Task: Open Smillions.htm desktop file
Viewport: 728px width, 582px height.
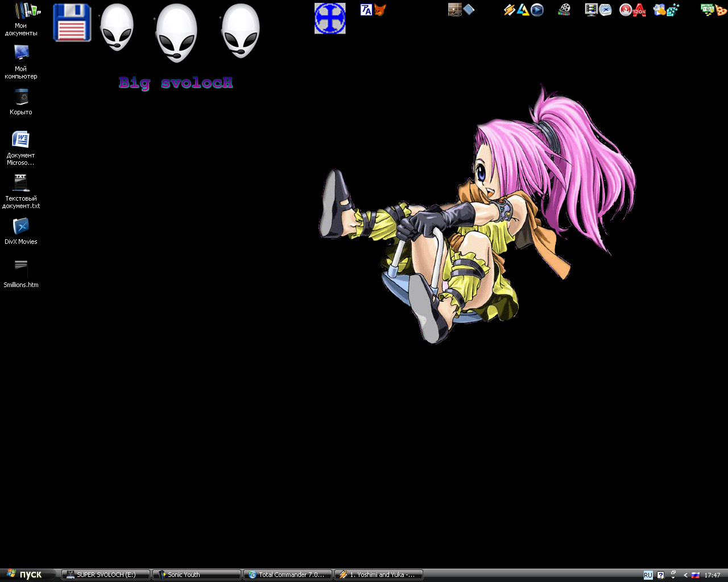Action: coord(21,275)
